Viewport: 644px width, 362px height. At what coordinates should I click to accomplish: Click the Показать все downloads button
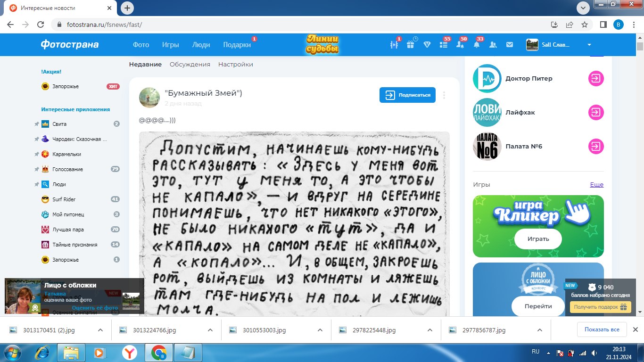coord(602,329)
